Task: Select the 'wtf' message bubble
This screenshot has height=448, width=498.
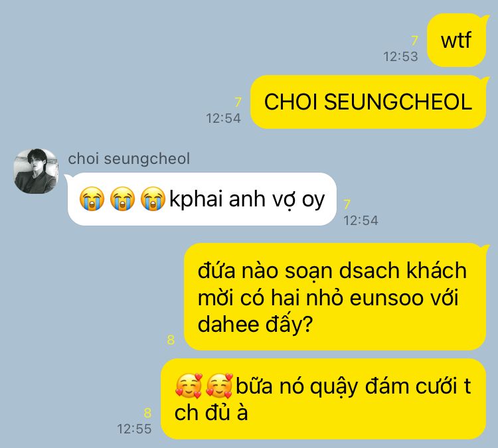Action: [456, 40]
